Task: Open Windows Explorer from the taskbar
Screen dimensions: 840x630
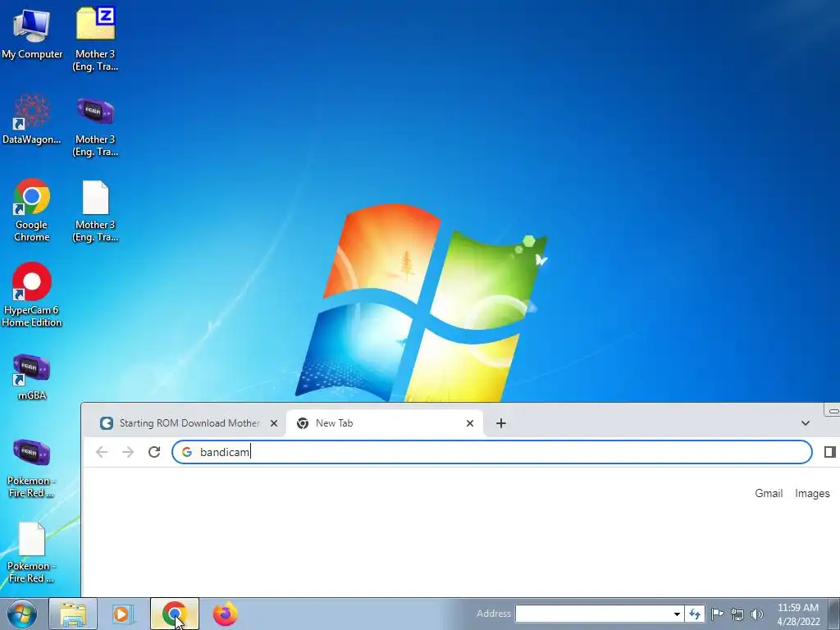Action: pyautogui.click(x=73, y=614)
